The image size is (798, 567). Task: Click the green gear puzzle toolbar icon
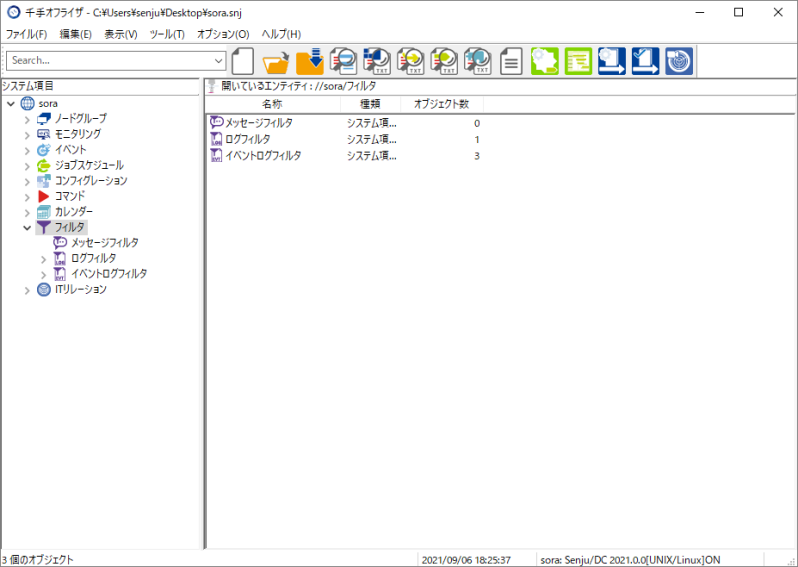tap(545, 61)
